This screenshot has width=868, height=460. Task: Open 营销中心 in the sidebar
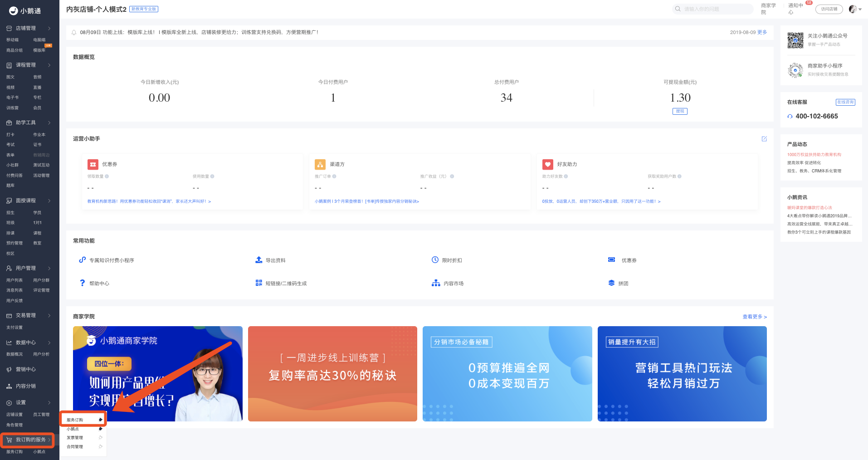26,369
